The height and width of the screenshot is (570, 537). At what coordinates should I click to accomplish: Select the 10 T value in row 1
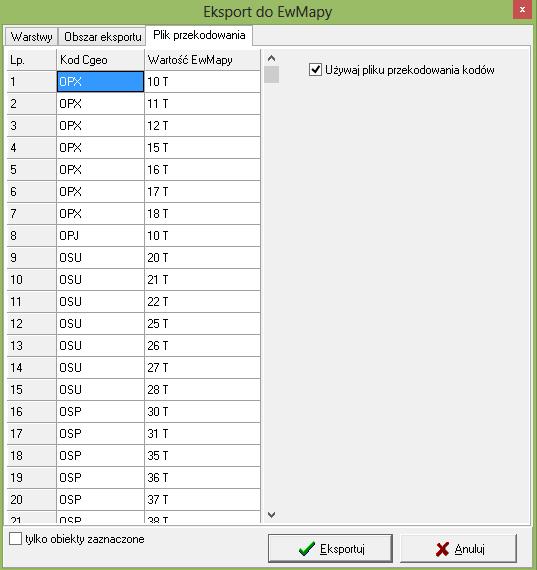click(203, 82)
